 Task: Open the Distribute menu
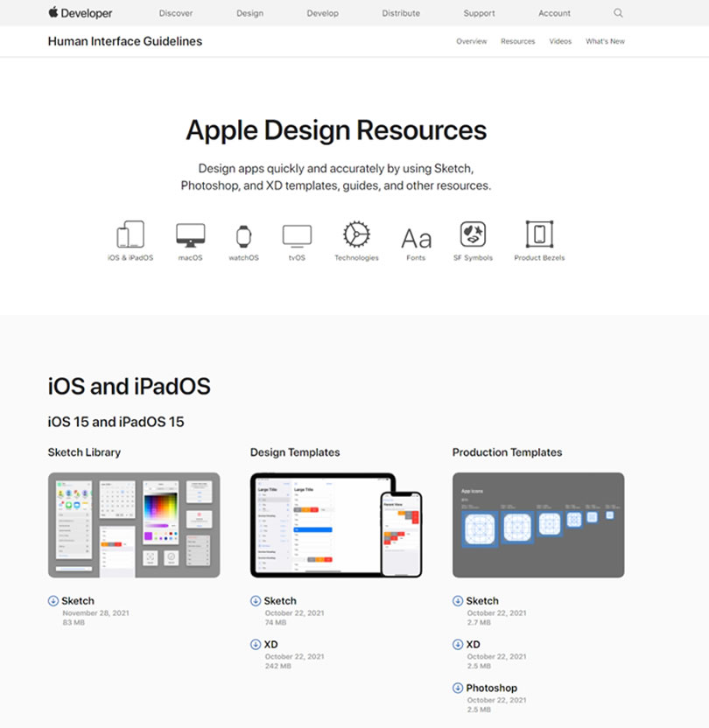401,13
